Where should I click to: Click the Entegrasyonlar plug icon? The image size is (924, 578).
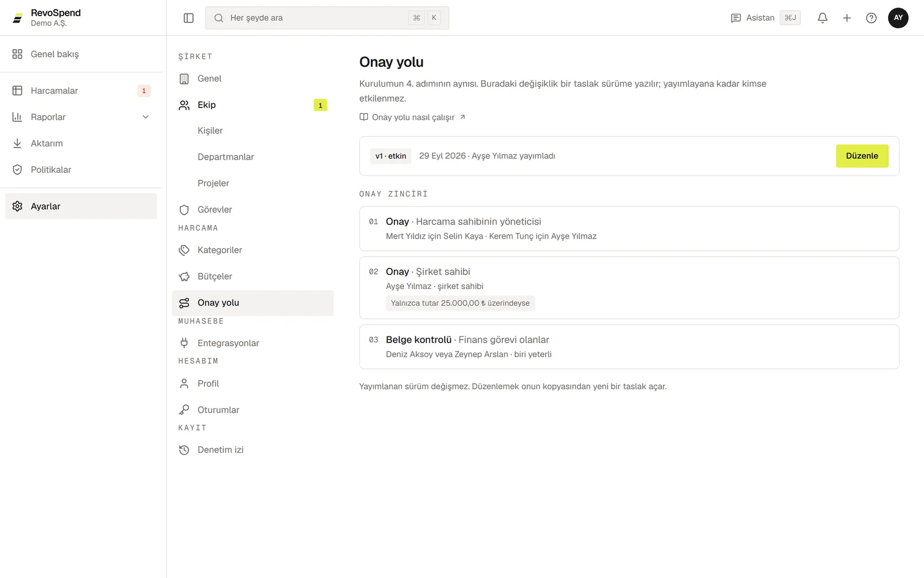click(x=184, y=343)
